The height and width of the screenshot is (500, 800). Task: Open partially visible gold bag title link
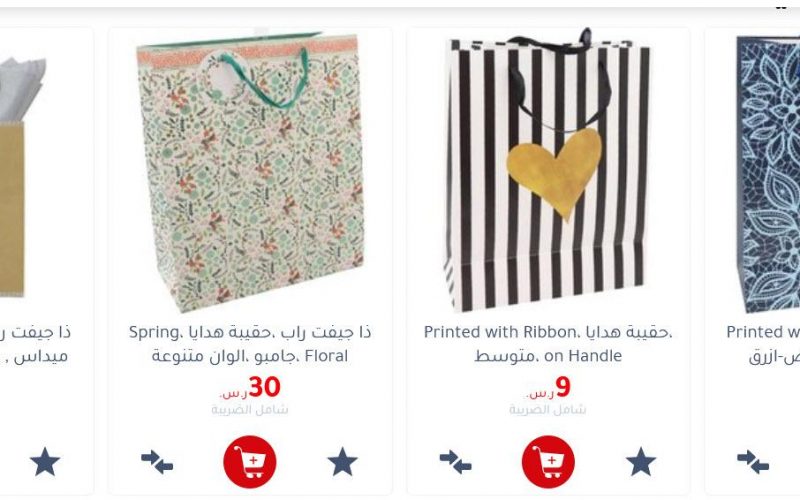(35, 344)
